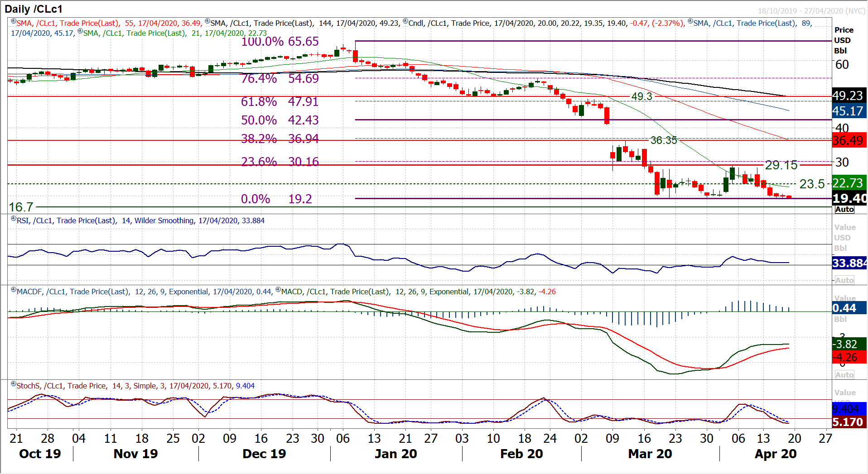Click the Nov 19 month label
This screenshot has width=868, height=474.
coord(135,454)
